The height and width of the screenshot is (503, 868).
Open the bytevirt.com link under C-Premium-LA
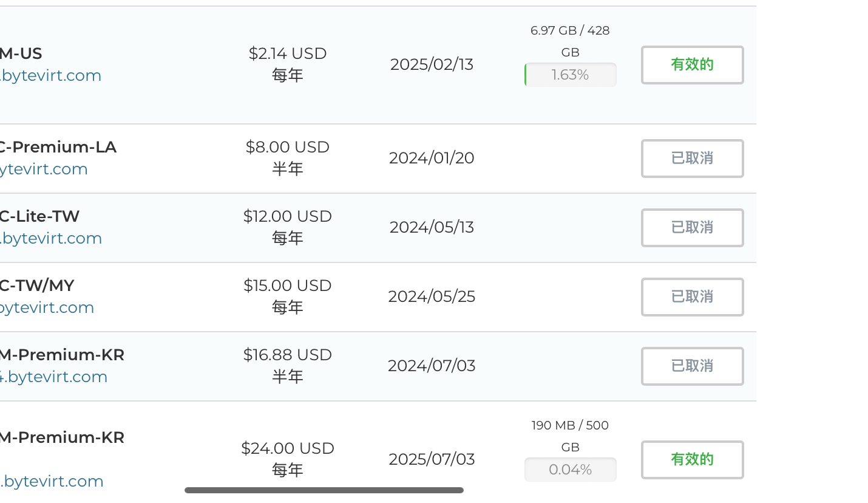click(x=44, y=169)
